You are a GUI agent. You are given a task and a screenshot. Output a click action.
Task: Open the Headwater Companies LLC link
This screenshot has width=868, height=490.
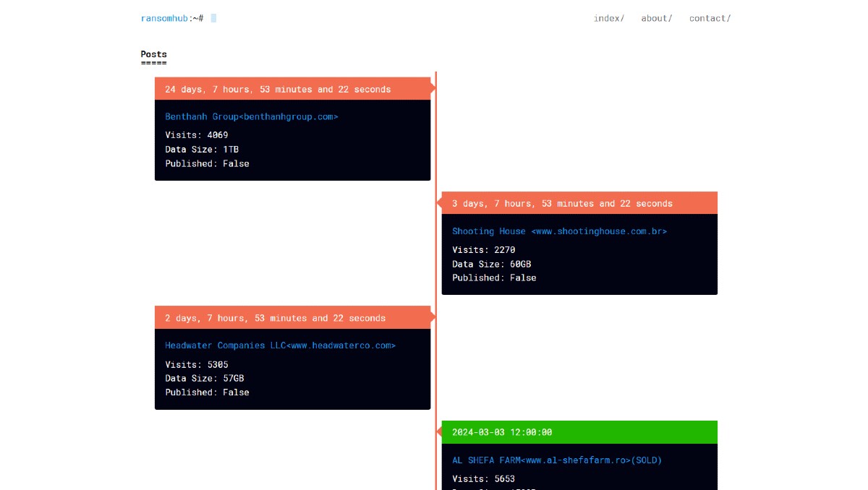[281, 345]
